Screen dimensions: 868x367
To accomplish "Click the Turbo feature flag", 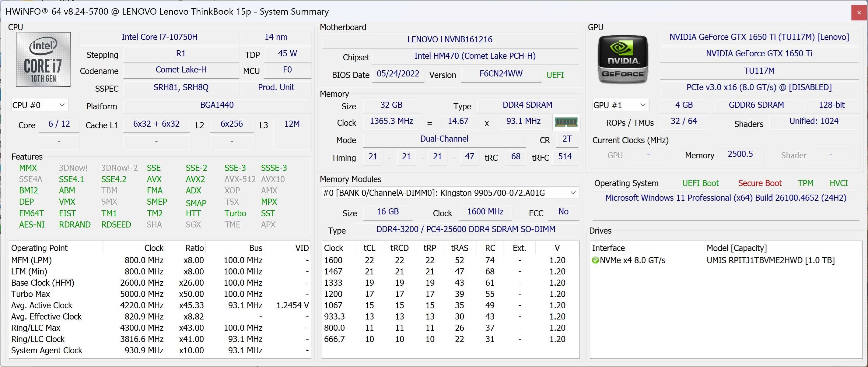I will 235,213.
